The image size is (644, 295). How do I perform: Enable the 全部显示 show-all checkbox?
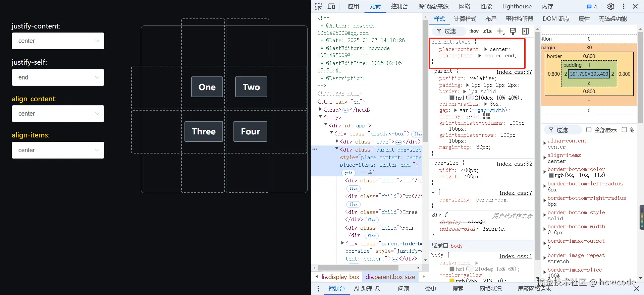coord(589,130)
